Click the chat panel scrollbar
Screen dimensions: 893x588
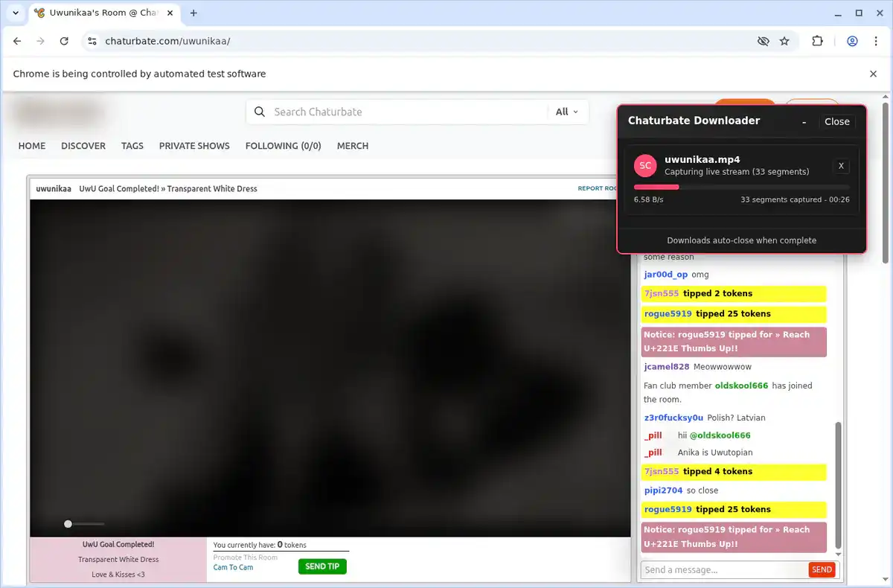pos(839,484)
